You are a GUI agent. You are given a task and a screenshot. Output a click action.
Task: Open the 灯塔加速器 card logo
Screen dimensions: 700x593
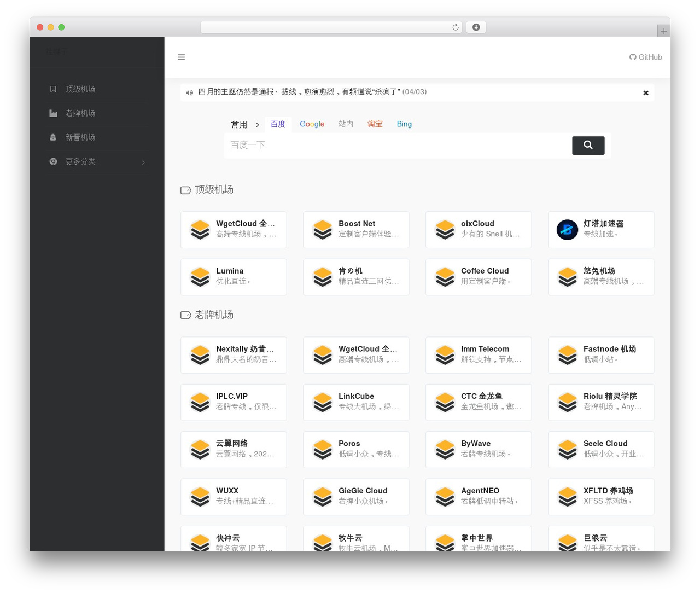[567, 230]
